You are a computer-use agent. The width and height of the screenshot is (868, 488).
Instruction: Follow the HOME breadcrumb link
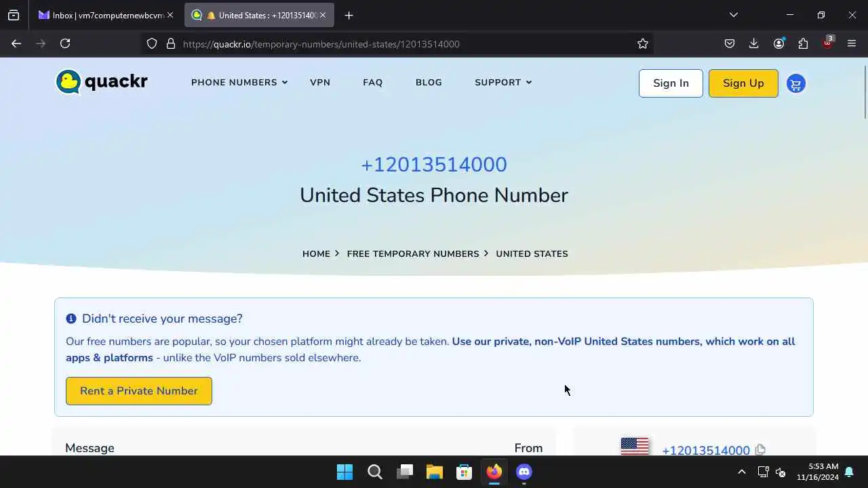click(316, 253)
